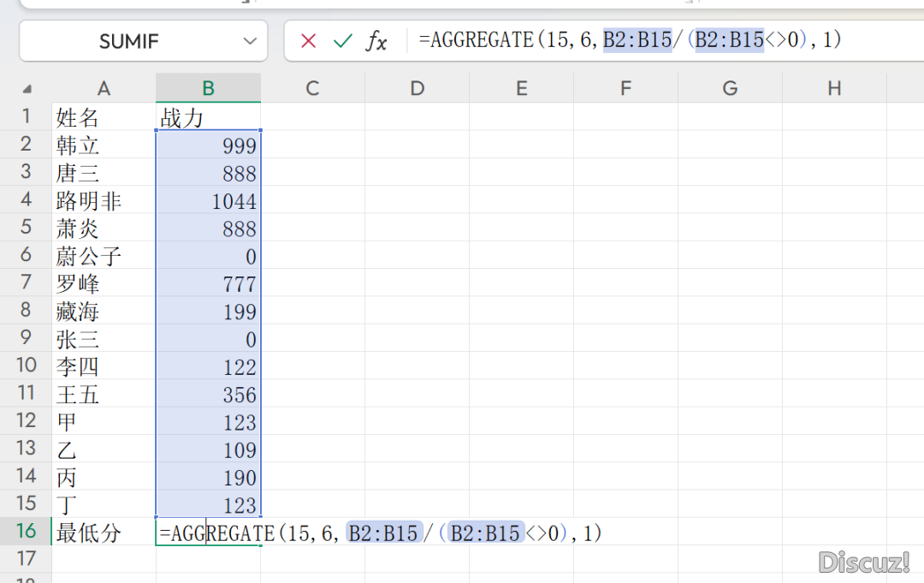Expand the SUMIF name box dropdown

pos(250,41)
